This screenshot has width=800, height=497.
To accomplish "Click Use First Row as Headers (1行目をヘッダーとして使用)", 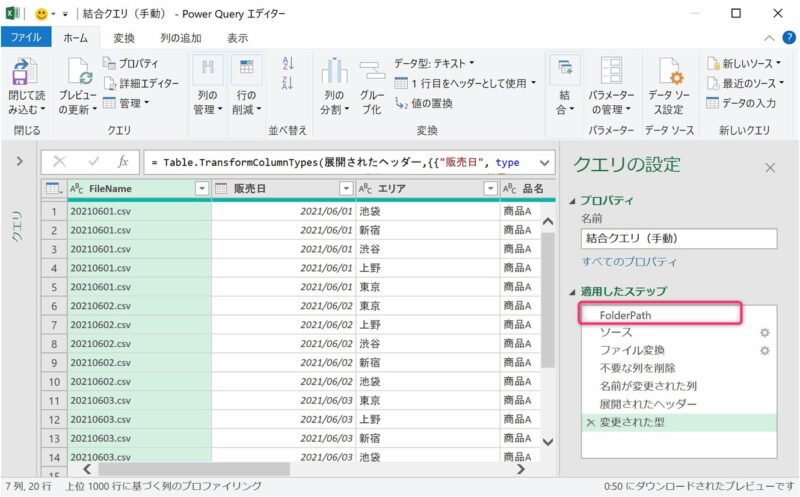I will 465,83.
